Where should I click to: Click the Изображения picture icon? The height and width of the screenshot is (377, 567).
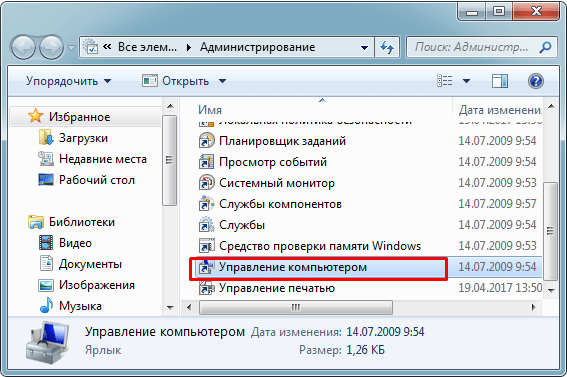pos(46,285)
